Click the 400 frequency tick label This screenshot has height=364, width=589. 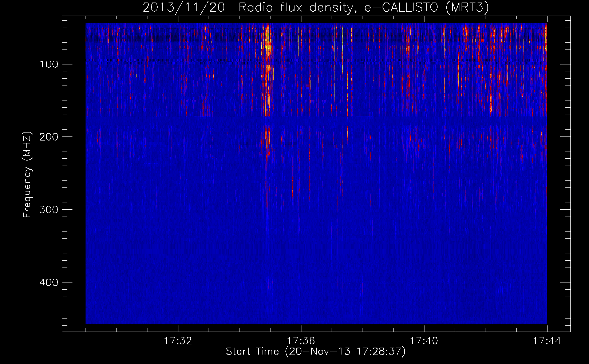(x=49, y=282)
